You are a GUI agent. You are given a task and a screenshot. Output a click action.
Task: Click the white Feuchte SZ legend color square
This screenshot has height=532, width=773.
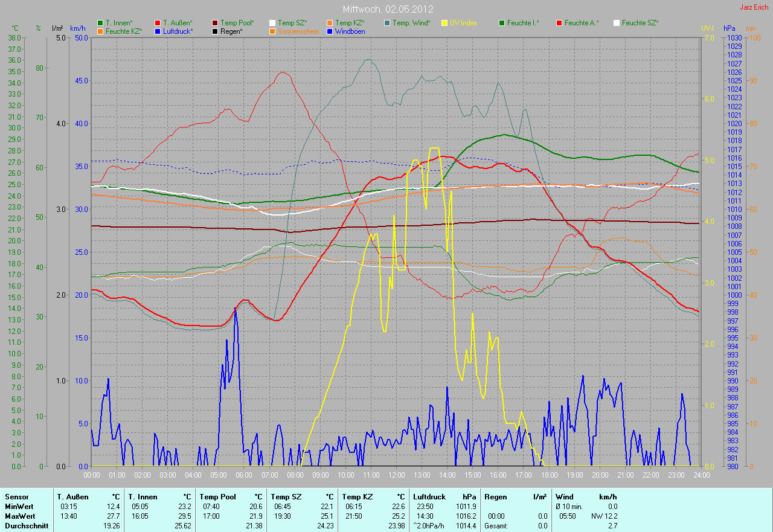tap(617, 23)
